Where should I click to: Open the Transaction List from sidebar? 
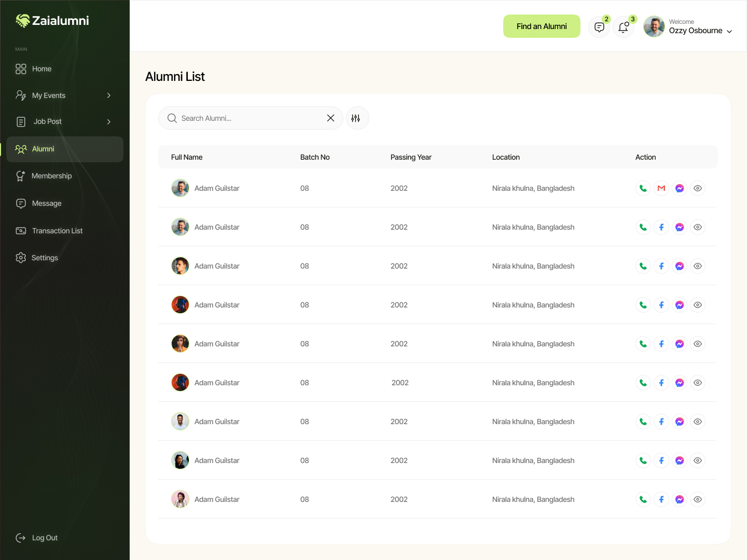click(57, 231)
